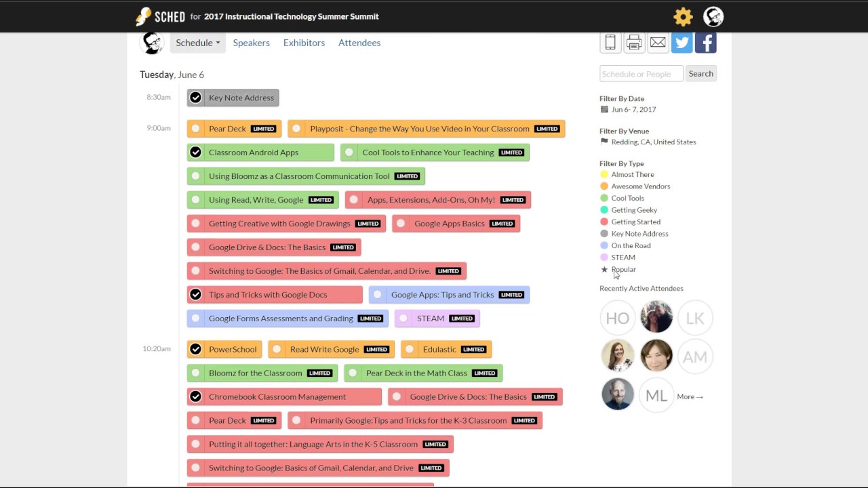
Task: View more recently active attendees
Action: tap(690, 396)
